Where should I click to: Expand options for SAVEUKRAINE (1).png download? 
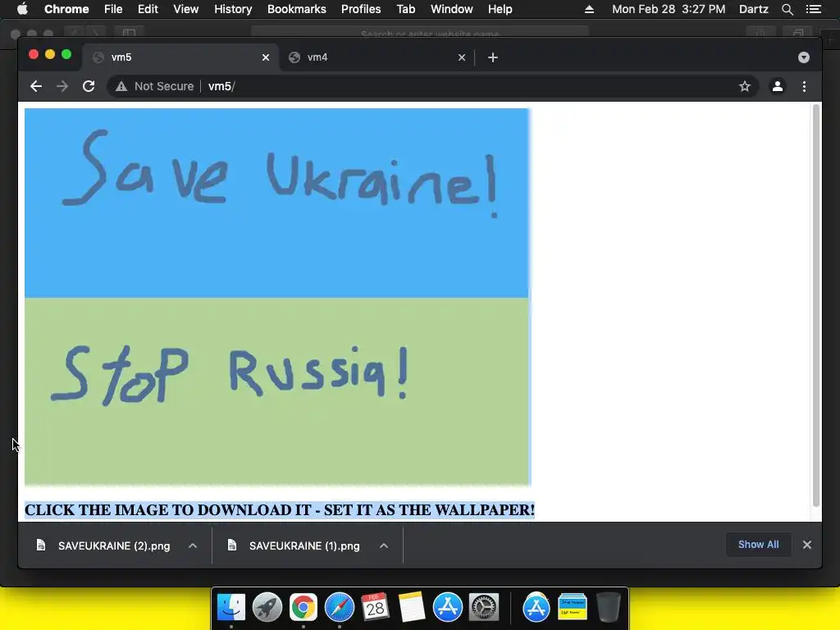click(384, 546)
